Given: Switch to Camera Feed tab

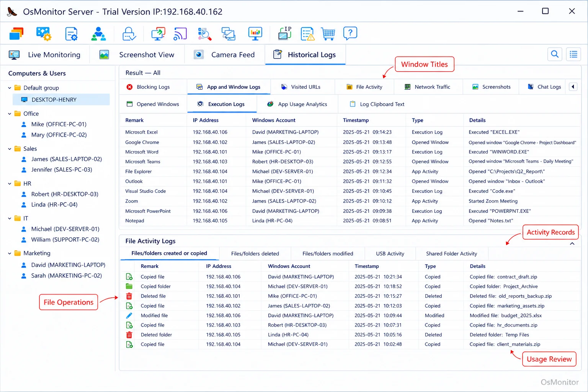Looking at the screenshot, I should tap(224, 55).
